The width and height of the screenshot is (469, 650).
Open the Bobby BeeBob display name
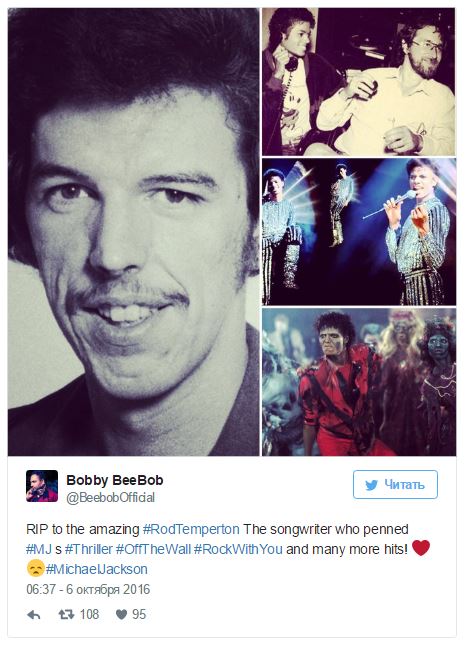point(115,480)
